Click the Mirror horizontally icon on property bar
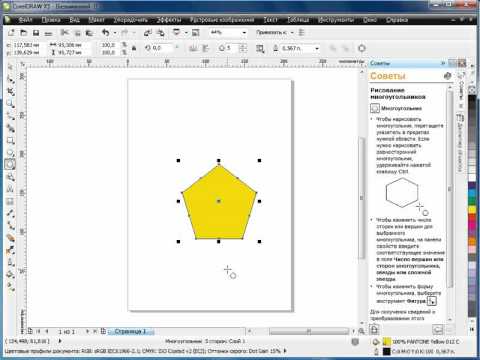The width and height of the screenshot is (480, 360). tap(193, 48)
